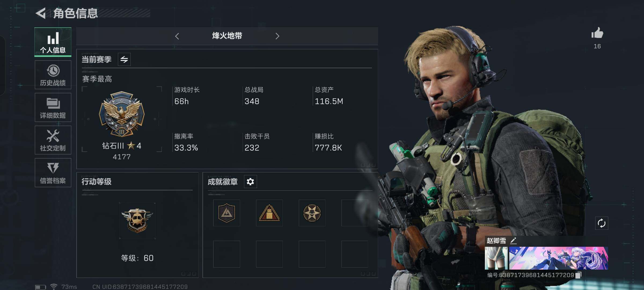
Task: Give a thumbs-up like to this profile
Action: 597,33
